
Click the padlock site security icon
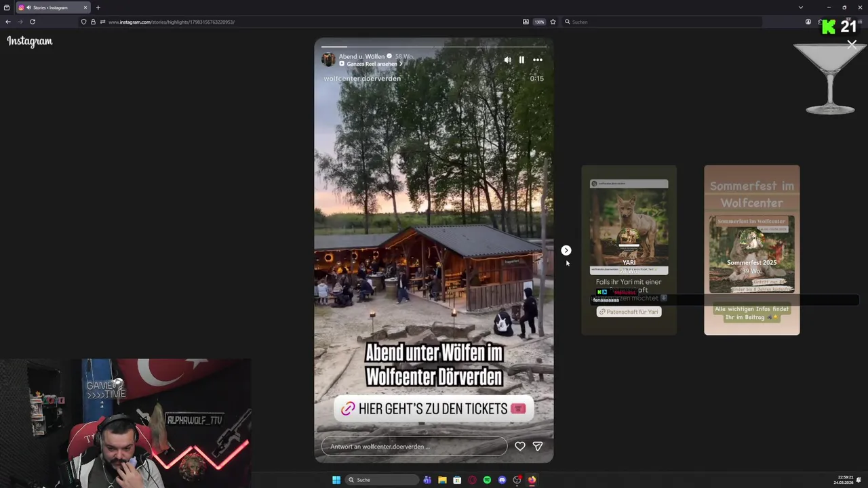pos(93,22)
